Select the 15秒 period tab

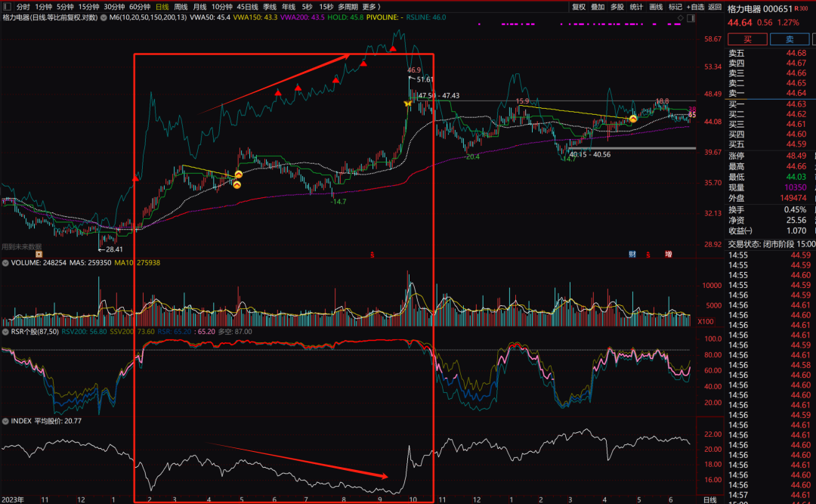tap(326, 7)
